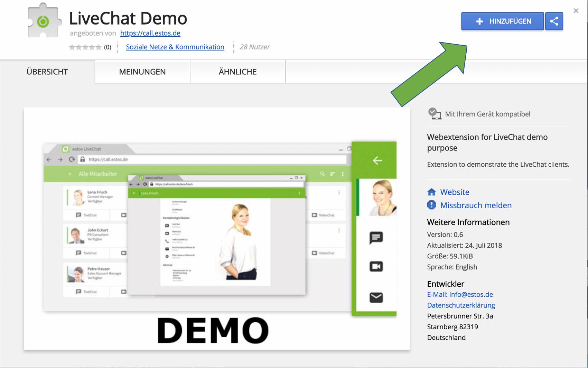Image resolution: width=588 pixels, height=368 pixels.
Task: Click the device compatible checkmark icon
Action: pos(435,113)
